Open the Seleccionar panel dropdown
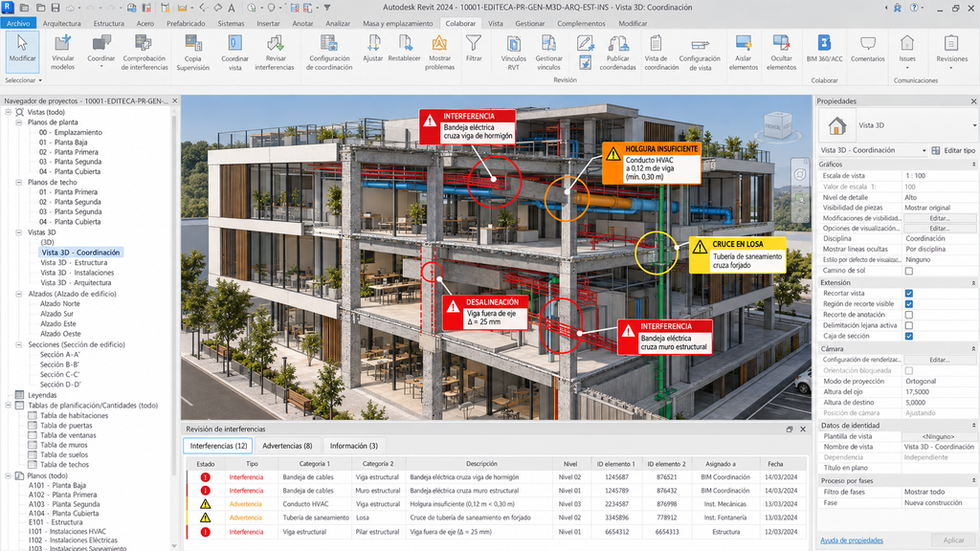The image size is (980, 551). pyautogui.click(x=23, y=80)
